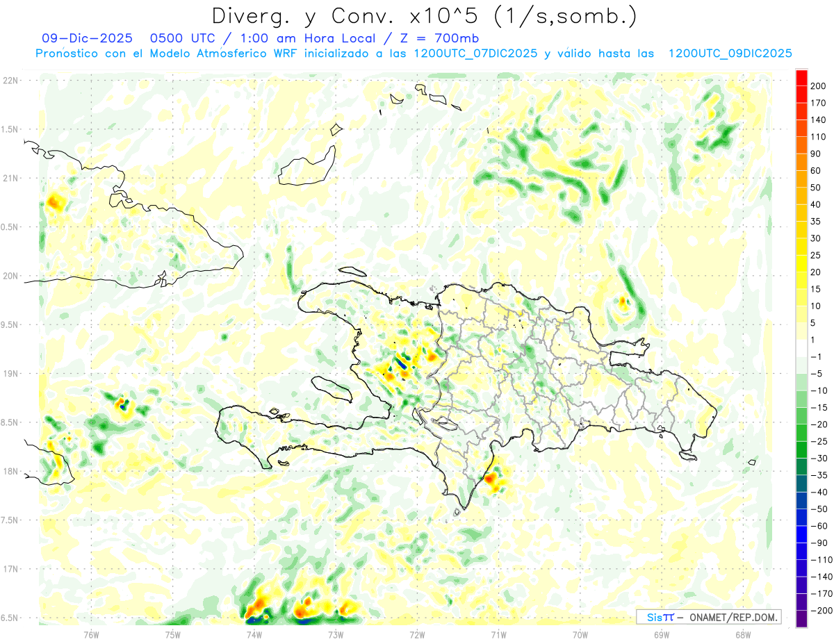Click the '7.5N' latitude label
834x644 pixels.
(10, 520)
